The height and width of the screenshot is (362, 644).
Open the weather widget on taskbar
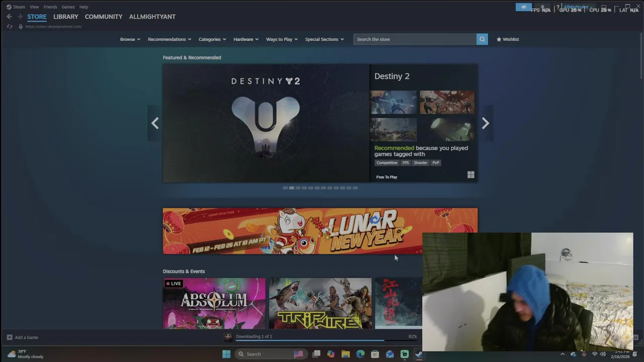pos(25,354)
